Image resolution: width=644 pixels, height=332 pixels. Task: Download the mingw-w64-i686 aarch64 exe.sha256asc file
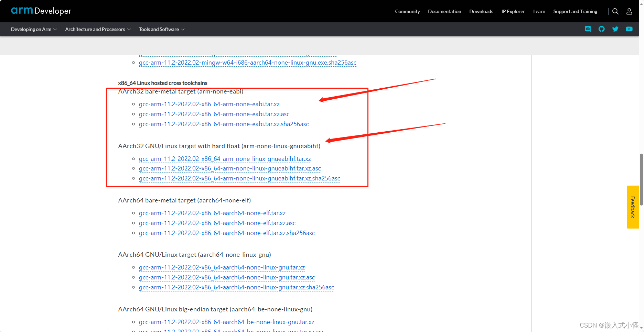[x=247, y=63]
